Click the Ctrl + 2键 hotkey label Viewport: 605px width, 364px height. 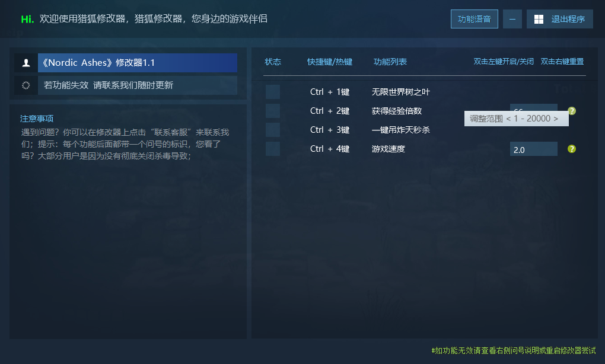(x=330, y=111)
